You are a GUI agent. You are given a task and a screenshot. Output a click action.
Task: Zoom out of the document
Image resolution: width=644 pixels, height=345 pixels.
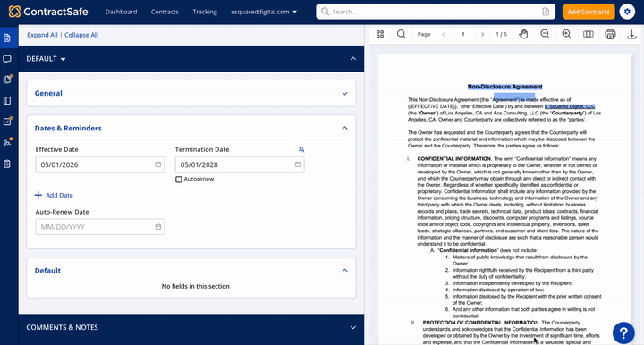[545, 34]
